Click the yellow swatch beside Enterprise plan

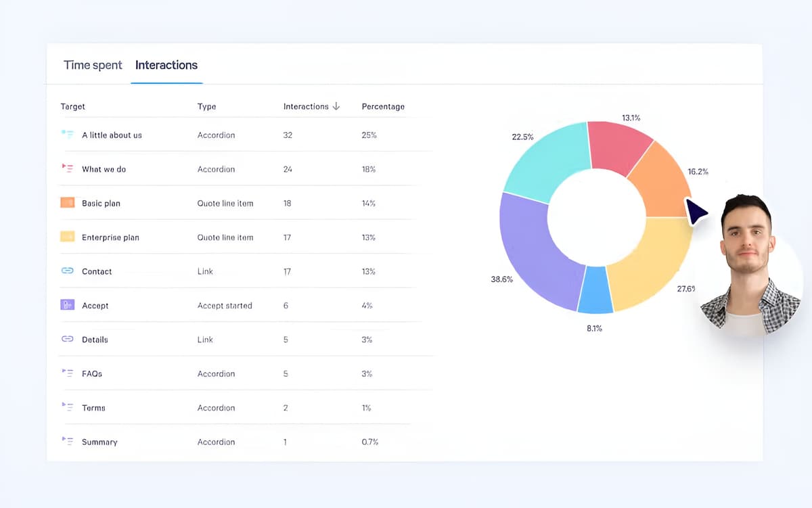point(68,237)
